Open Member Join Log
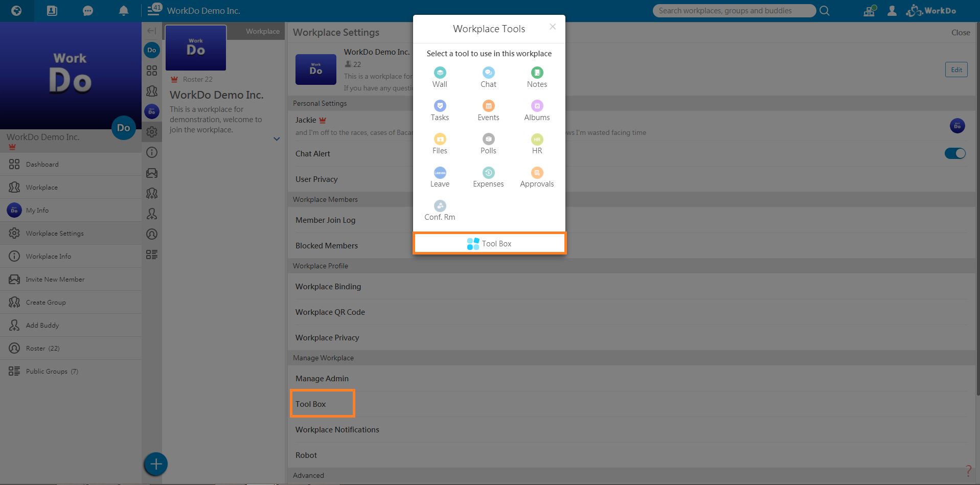The height and width of the screenshot is (485, 980). point(632,220)
